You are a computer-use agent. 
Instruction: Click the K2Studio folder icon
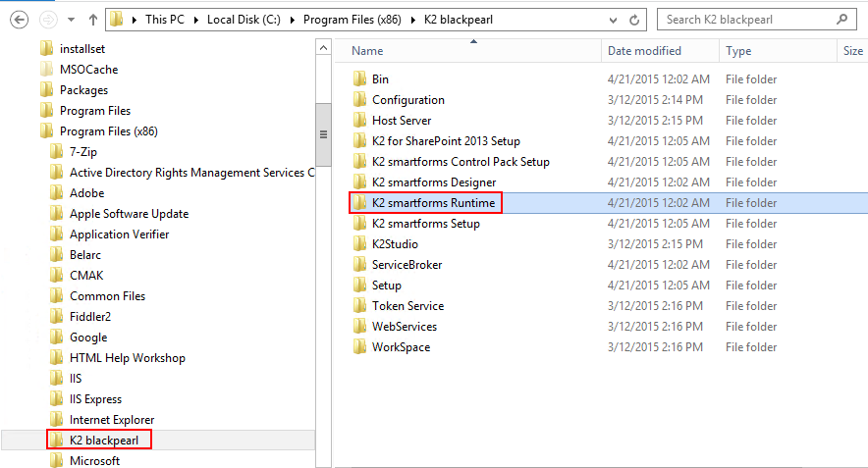[358, 244]
